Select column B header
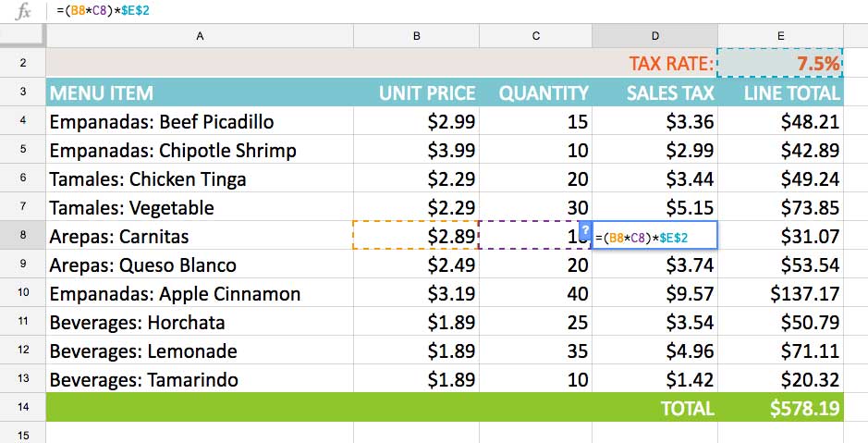Screen dimensions: 868x443 pos(416,35)
